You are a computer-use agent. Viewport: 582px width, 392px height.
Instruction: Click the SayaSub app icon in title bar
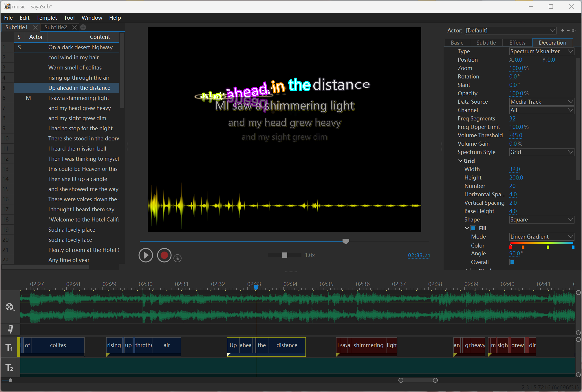click(7, 6)
